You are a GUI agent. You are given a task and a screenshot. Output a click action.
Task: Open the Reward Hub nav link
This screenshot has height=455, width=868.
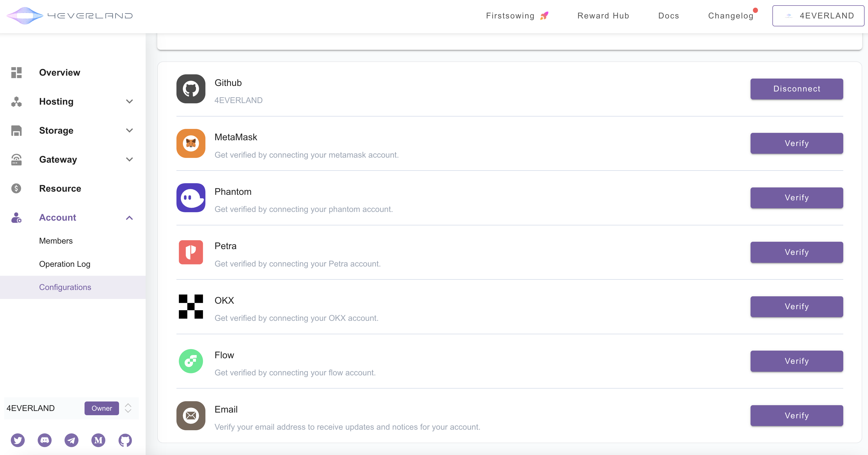click(603, 16)
